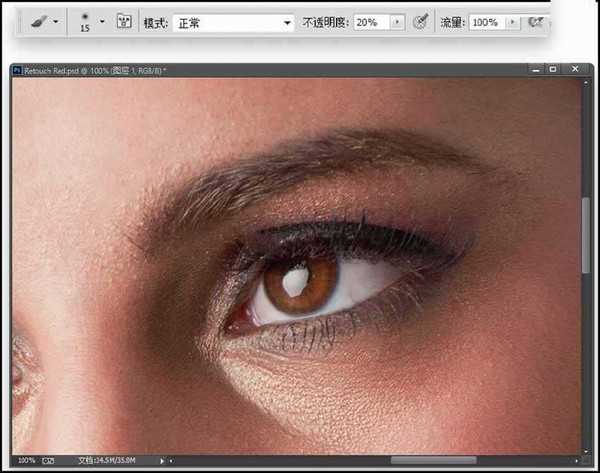
Task: Click the 不透明度 20% field
Action: (372, 23)
